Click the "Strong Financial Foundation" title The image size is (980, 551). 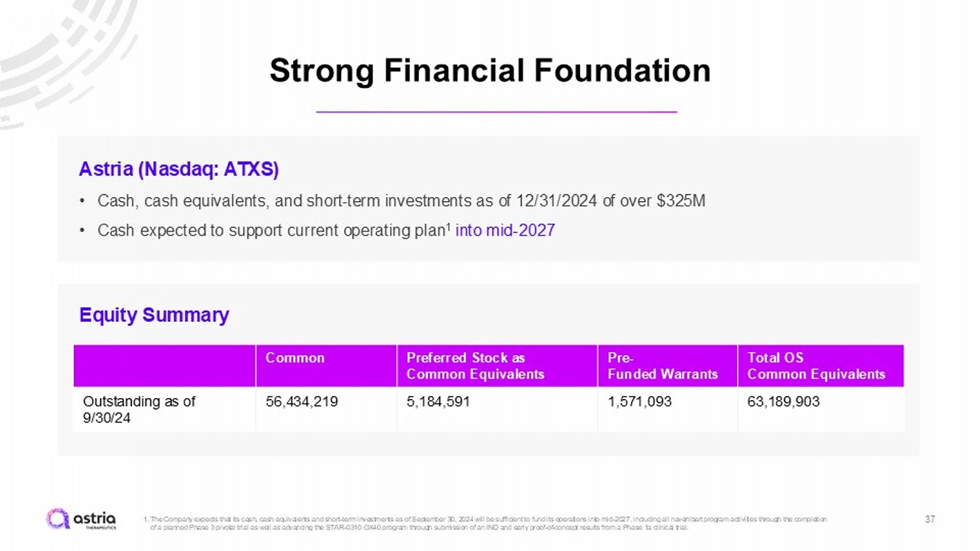point(490,71)
